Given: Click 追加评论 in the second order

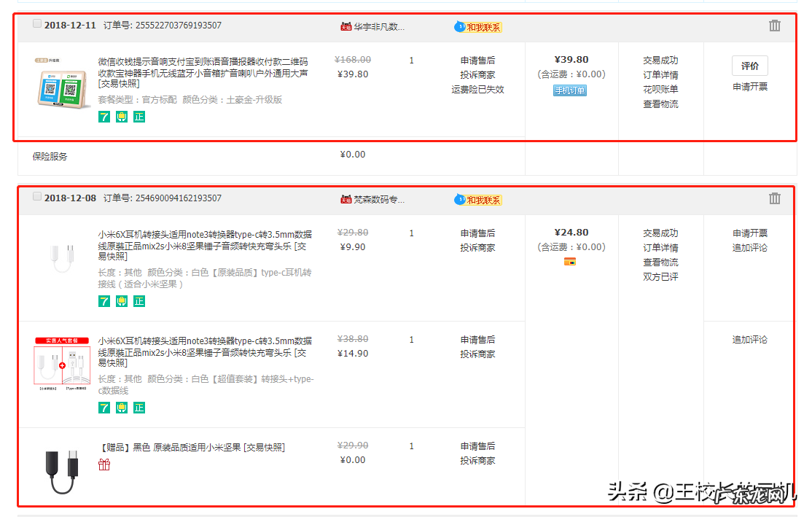Looking at the screenshot, I should pyautogui.click(x=749, y=246).
